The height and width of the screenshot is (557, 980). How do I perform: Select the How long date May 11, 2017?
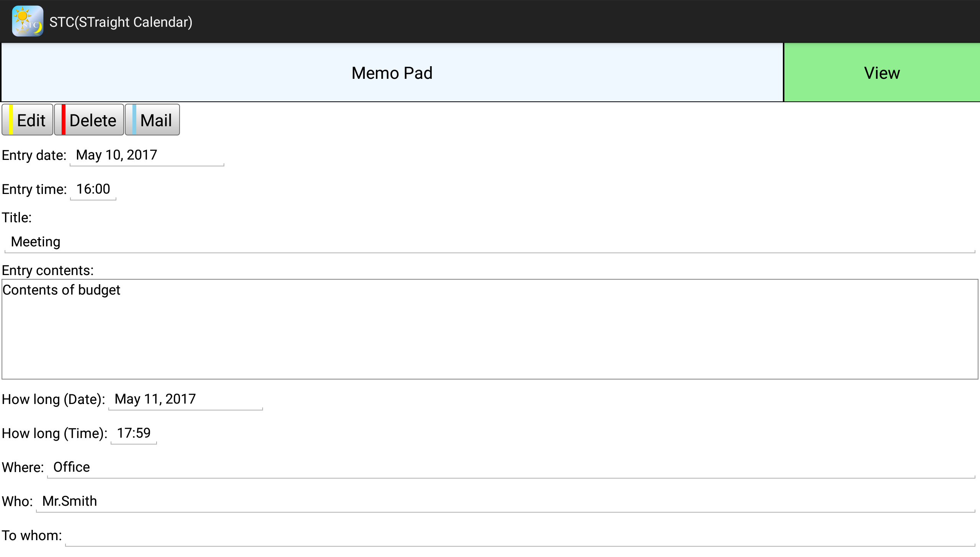(185, 399)
